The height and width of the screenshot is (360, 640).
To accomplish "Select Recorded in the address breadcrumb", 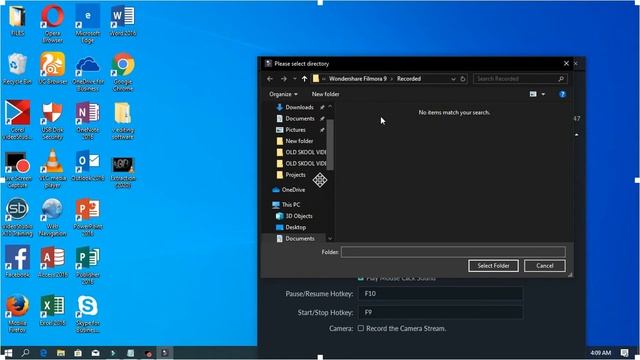I will coord(409,79).
